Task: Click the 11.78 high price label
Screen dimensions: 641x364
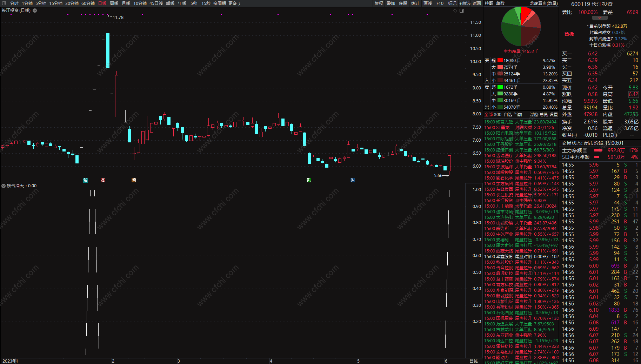Action: click(x=118, y=18)
